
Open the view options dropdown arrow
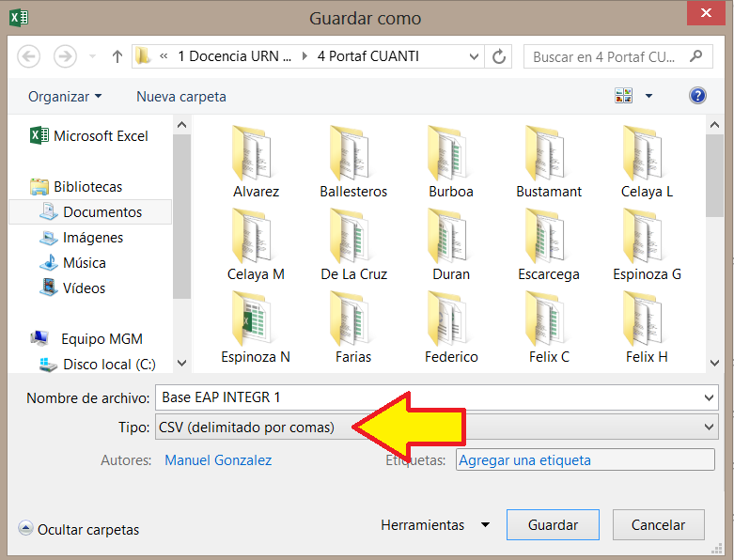(x=648, y=96)
